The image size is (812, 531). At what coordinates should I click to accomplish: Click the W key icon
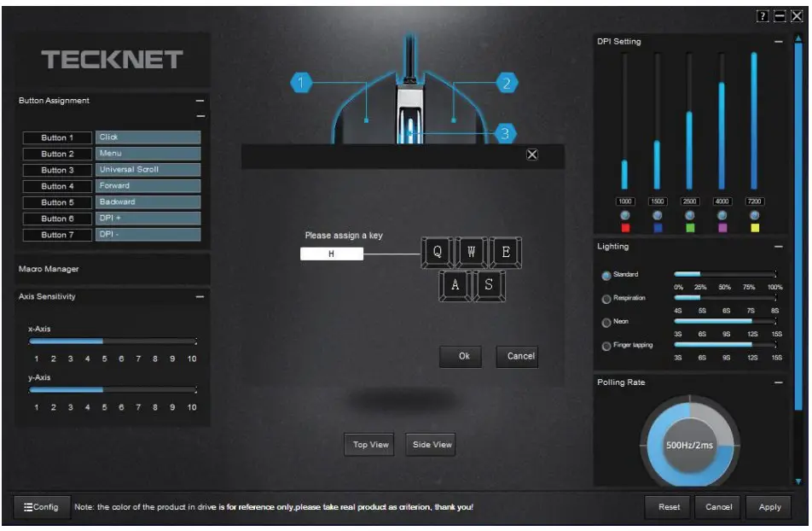coord(471,253)
